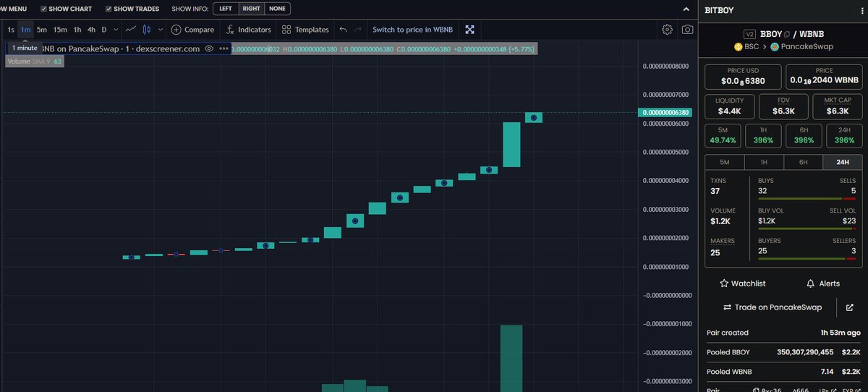Switch stats to the 1H tab
The width and height of the screenshot is (868, 392).
pyautogui.click(x=764, y=162)
